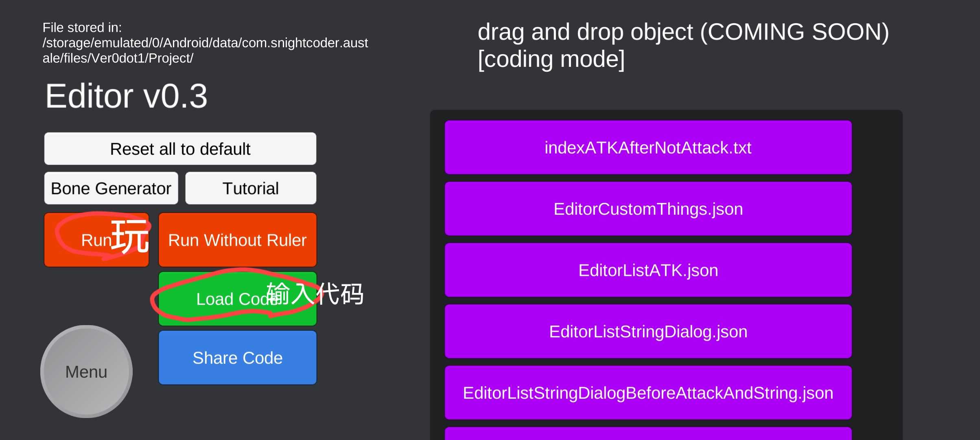980x440 pixels.
Task: Click the partially visible purple item at bottom
Action: point(648,434)
